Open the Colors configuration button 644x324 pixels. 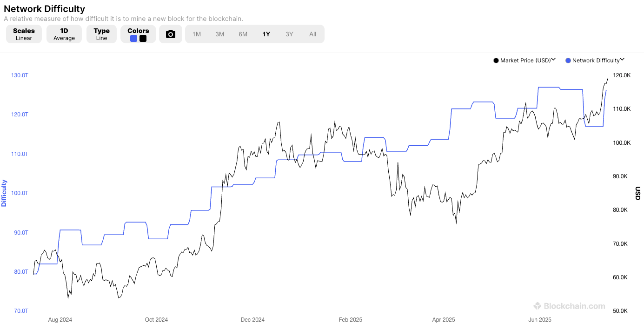138,34
